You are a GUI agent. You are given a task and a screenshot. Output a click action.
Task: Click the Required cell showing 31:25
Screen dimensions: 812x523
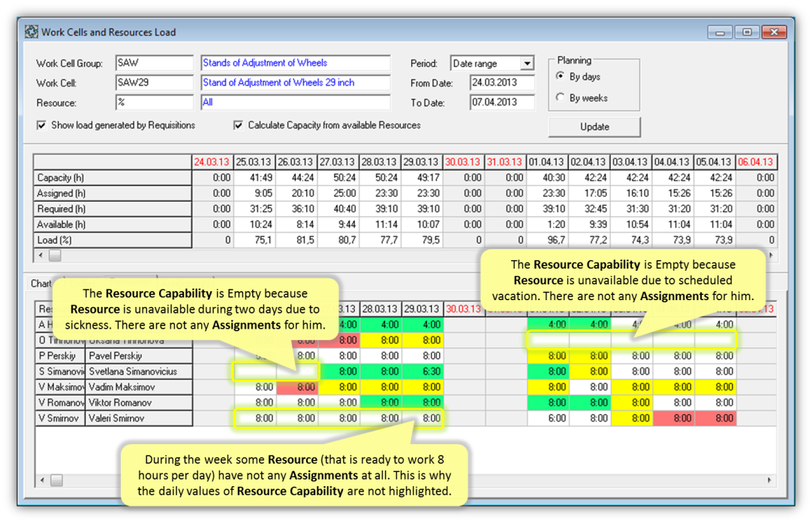(254, 209)
